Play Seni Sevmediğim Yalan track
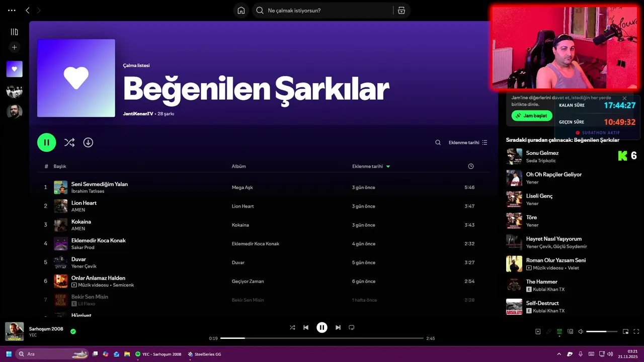 click(100, 184)
